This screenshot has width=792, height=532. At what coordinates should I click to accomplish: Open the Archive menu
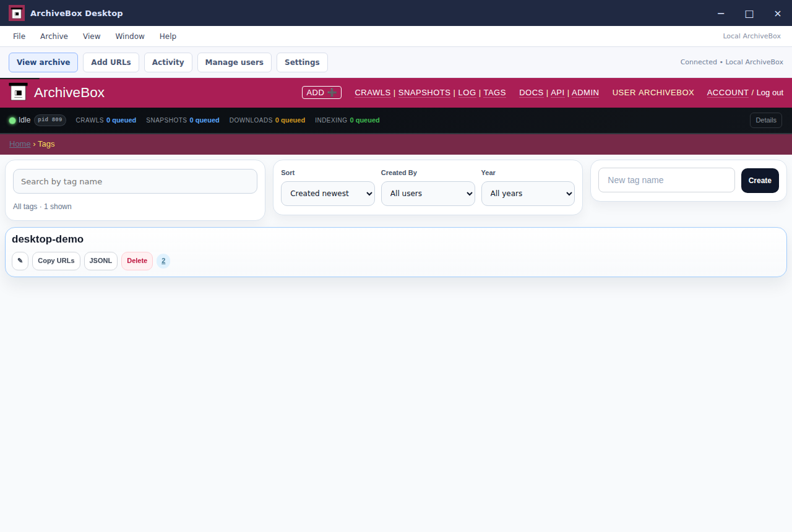click(54, 36)
